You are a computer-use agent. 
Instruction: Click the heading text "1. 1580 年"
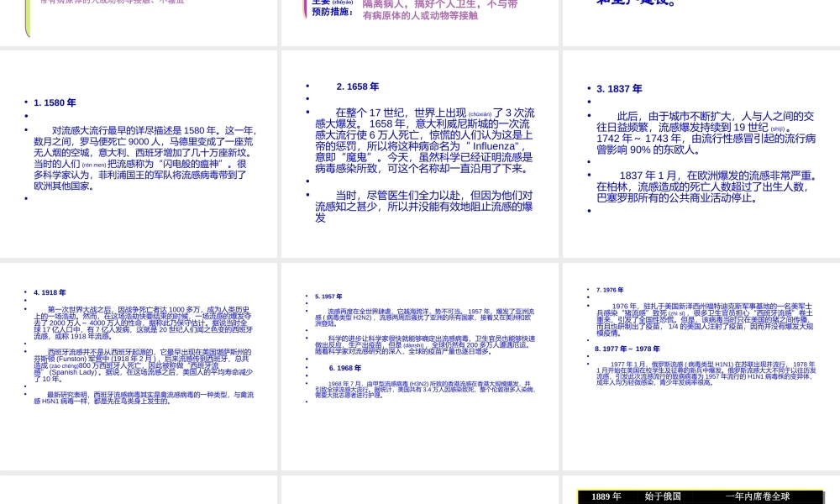[x=55, y=102]
